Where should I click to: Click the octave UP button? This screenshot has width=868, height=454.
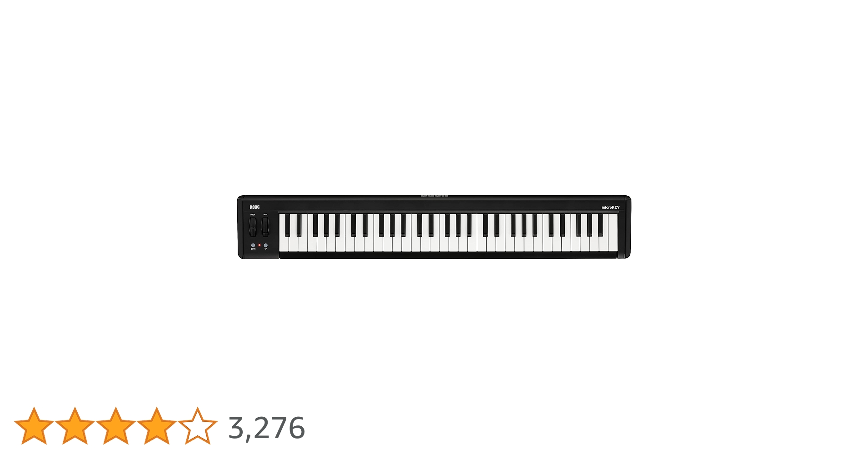pyautogui.click(x=265, y=245)
